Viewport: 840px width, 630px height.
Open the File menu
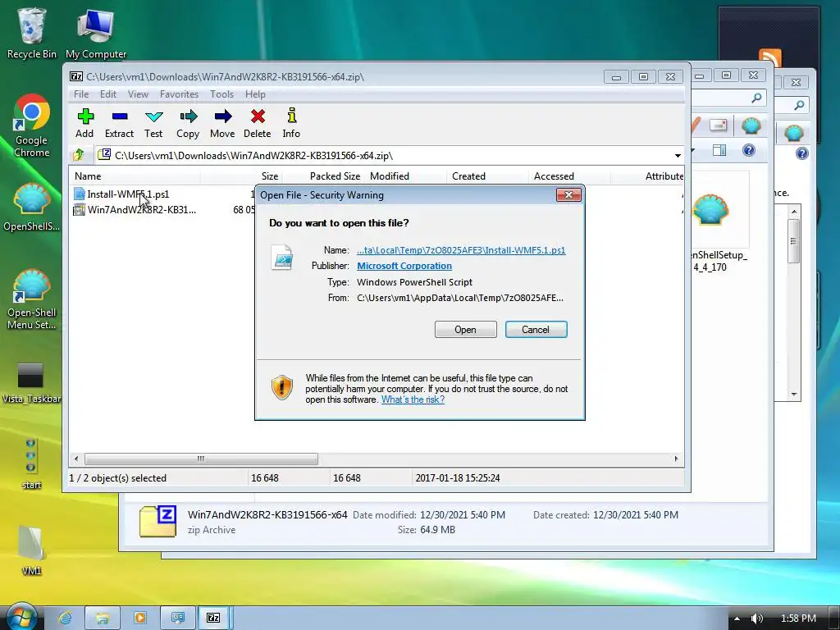[81, 94]
